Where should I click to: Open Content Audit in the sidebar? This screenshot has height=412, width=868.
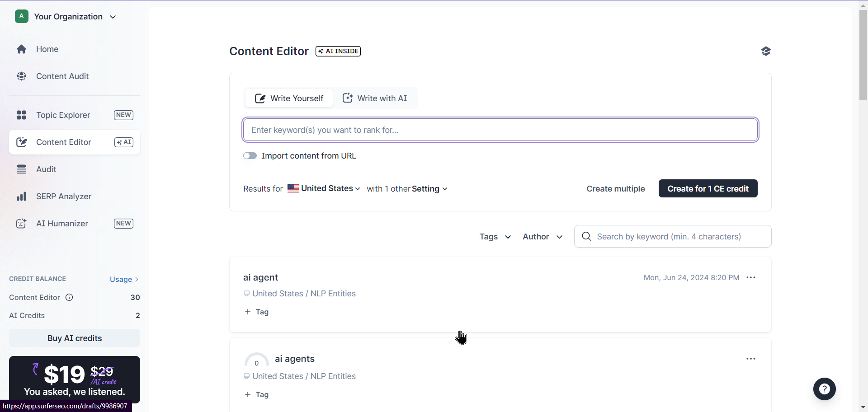click(62, 76)
